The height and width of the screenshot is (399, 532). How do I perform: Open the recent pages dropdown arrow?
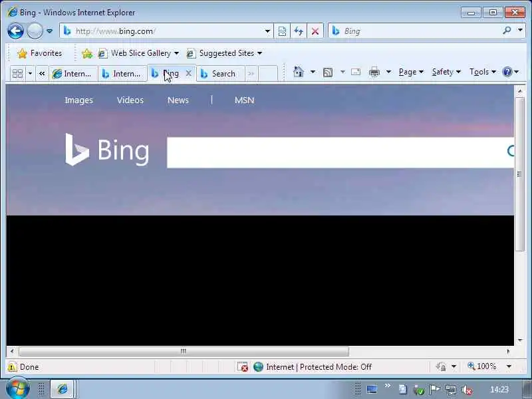pyautogui.click(x=49, y=31)
